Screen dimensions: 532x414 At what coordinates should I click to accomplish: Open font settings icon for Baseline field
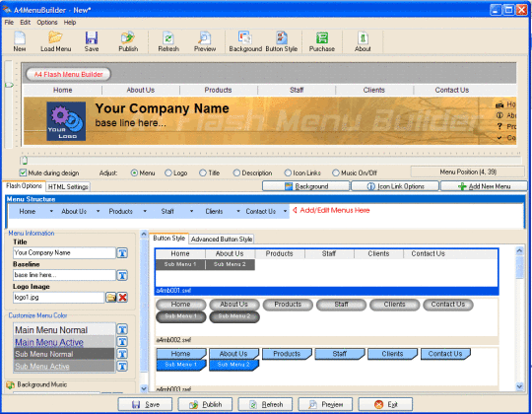[x=122, y=275]
